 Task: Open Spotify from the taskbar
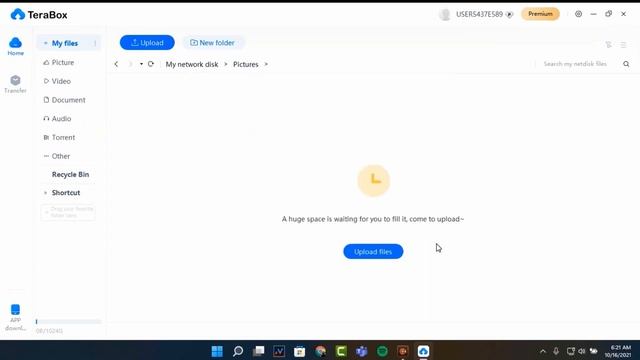(382, 351)
